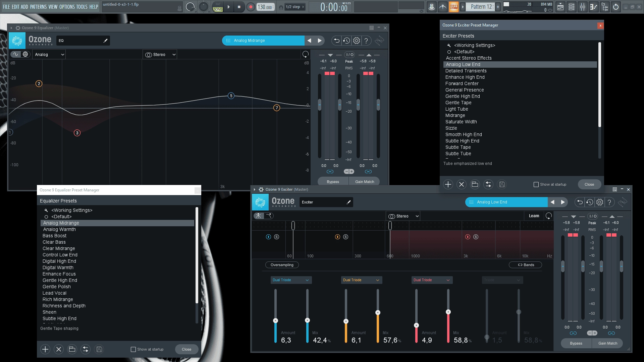Add new pattern with plus button
644x362 pixels.
498,7
